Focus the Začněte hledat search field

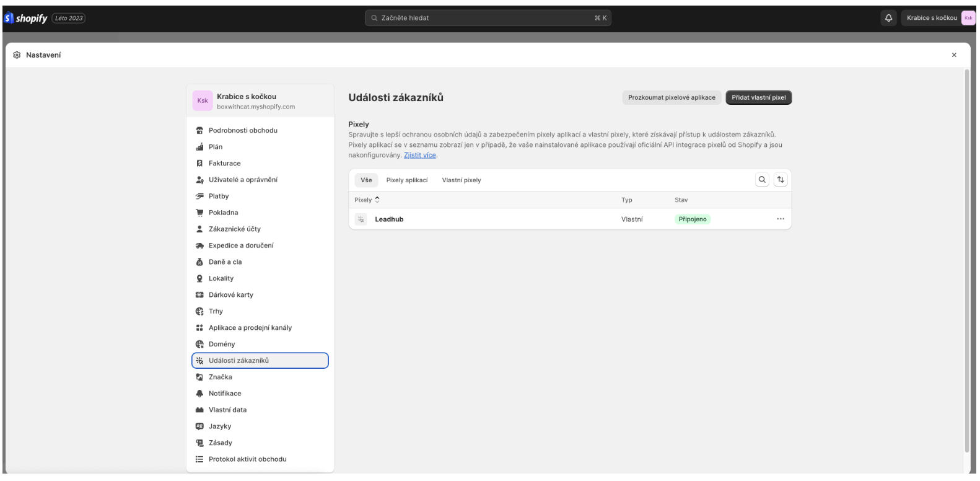tap(488, 18)
